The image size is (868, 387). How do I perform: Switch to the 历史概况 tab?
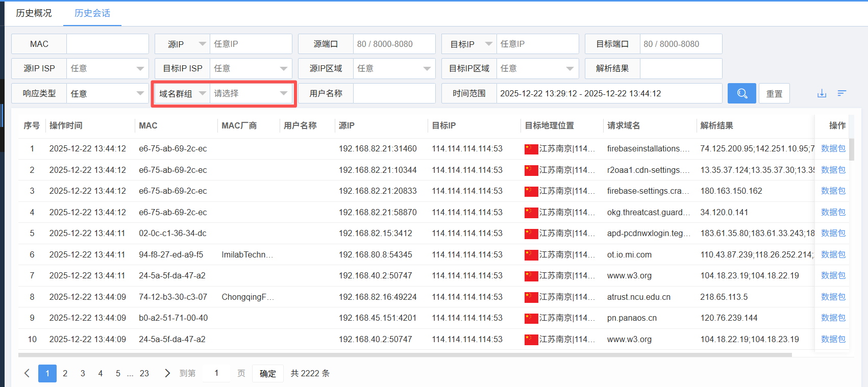[x=34, y=13]
